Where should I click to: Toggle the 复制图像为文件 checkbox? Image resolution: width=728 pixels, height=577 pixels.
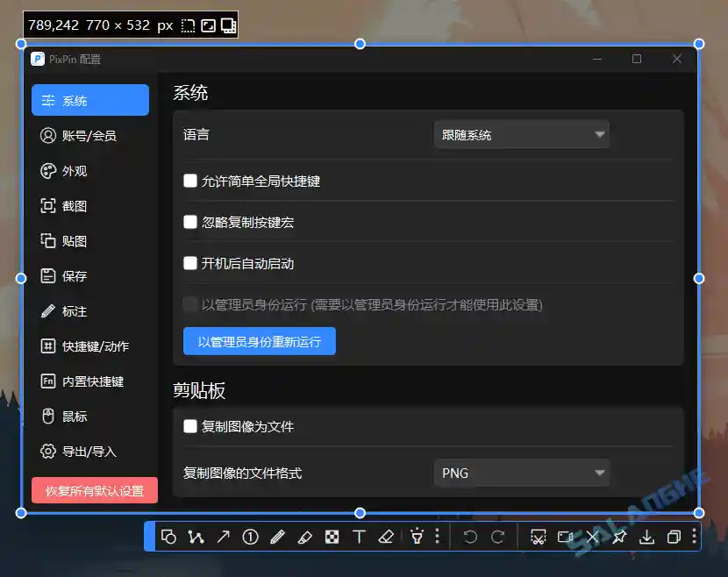coord(190,426)
